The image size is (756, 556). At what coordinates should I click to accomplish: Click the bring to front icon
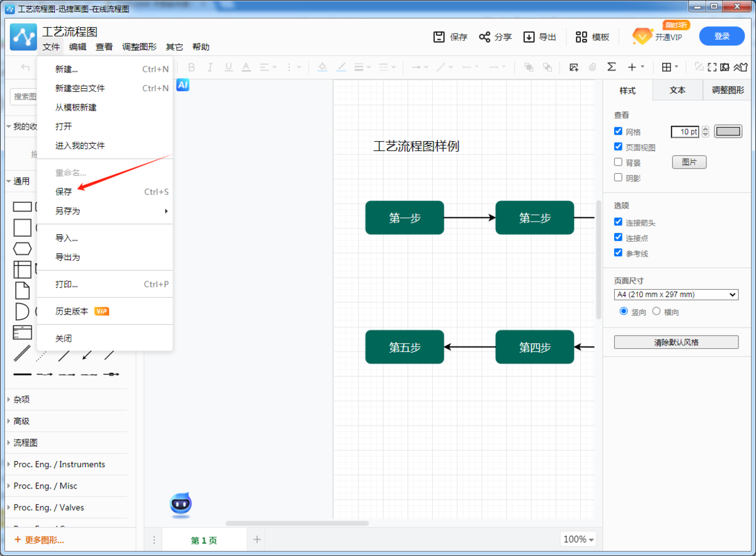pyautogui.click(x=529, y=67)
